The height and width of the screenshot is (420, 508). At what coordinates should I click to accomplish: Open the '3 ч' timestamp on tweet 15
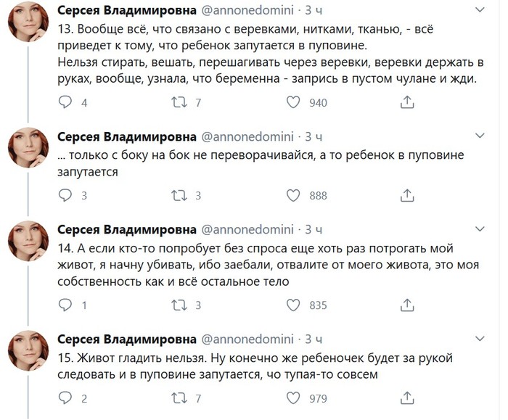coord(314,339)
